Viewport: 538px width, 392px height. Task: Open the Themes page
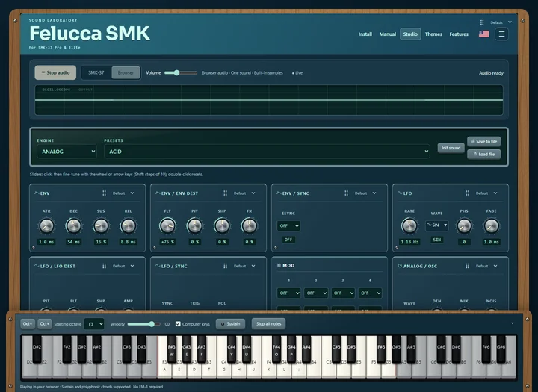[433, 34]
